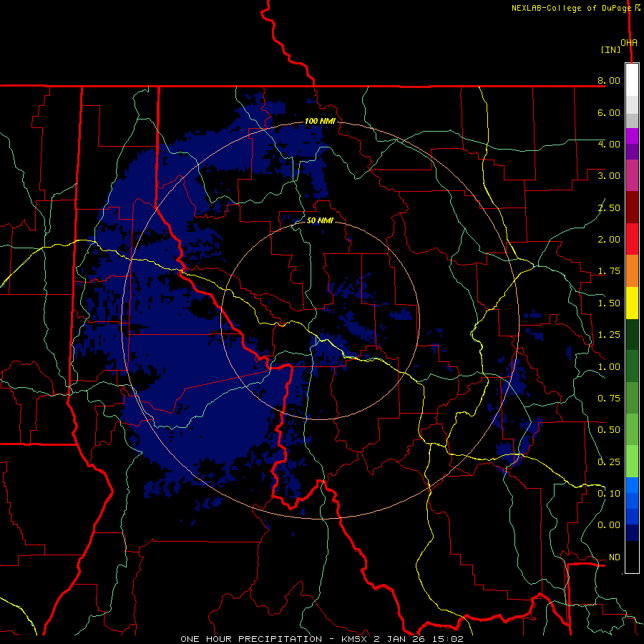Image resolution: width=644 pixels, height=644 pixels.
Task: Select the dark red legend swatch
Action: [632, 208]
